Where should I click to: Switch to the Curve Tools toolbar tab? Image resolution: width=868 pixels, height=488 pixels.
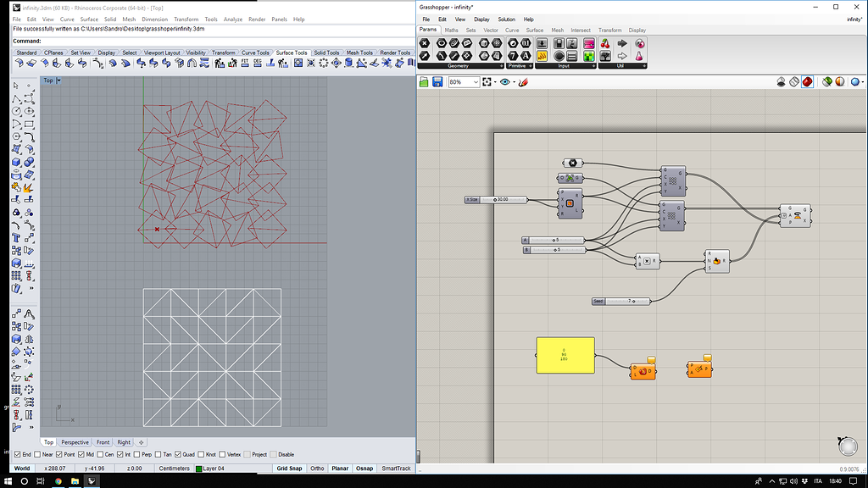[x=256, y=53]
